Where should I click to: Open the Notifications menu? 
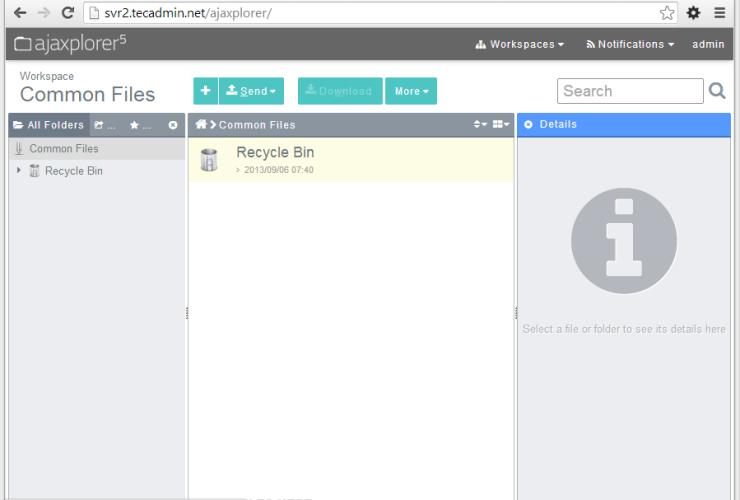pyautogui.click(x=630, y=44)
